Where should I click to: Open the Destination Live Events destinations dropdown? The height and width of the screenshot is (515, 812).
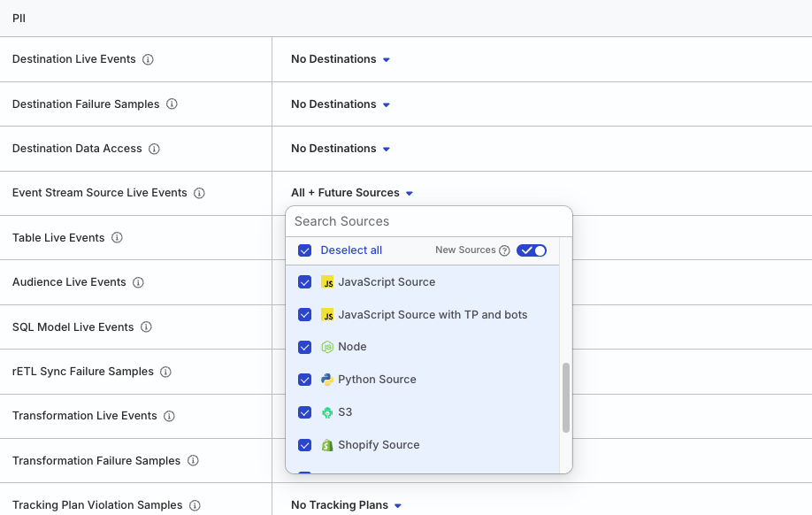pyautogui.click(x=341, y=59)
